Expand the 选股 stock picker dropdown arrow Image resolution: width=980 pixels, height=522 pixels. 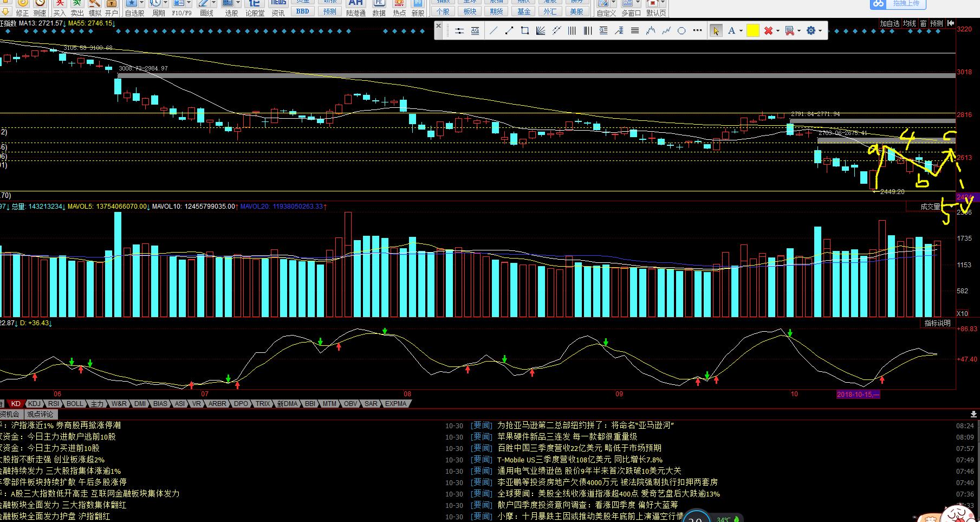click(238, 3)
